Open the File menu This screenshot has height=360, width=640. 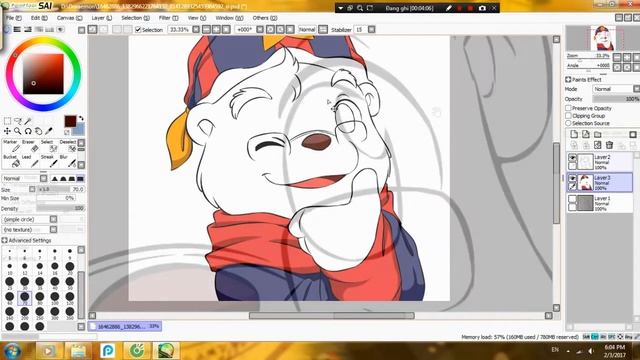(13, 18)
